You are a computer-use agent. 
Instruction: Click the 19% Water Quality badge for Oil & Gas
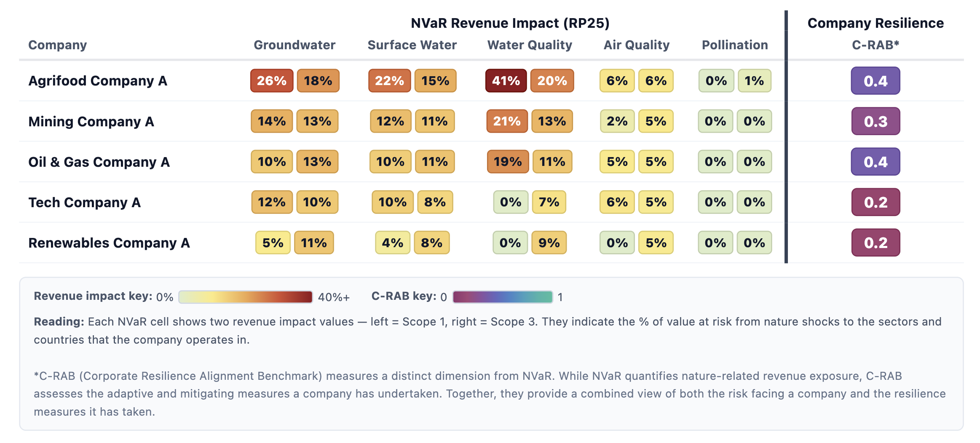point(507,162)
